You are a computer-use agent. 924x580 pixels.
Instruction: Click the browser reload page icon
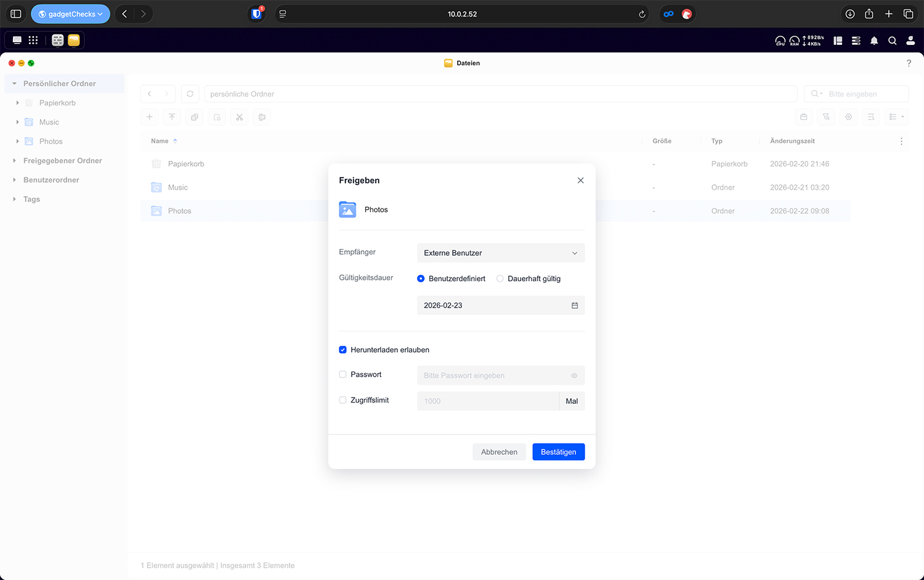tap(642, 14)
